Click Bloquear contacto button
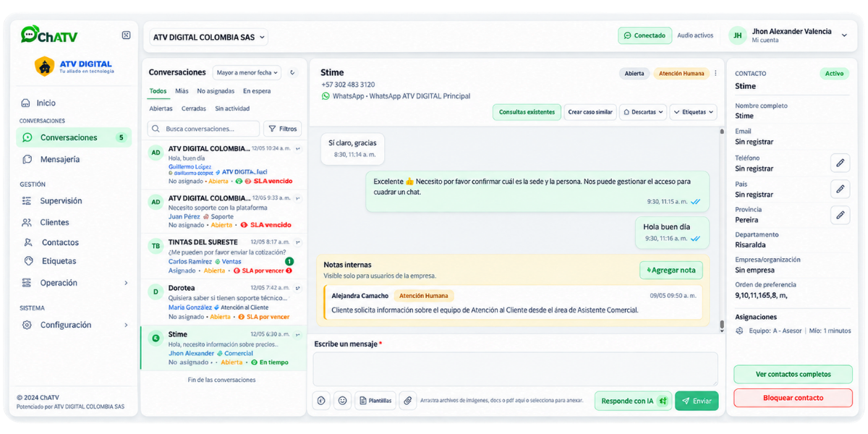The image size is (868, 434). point(793,398)
